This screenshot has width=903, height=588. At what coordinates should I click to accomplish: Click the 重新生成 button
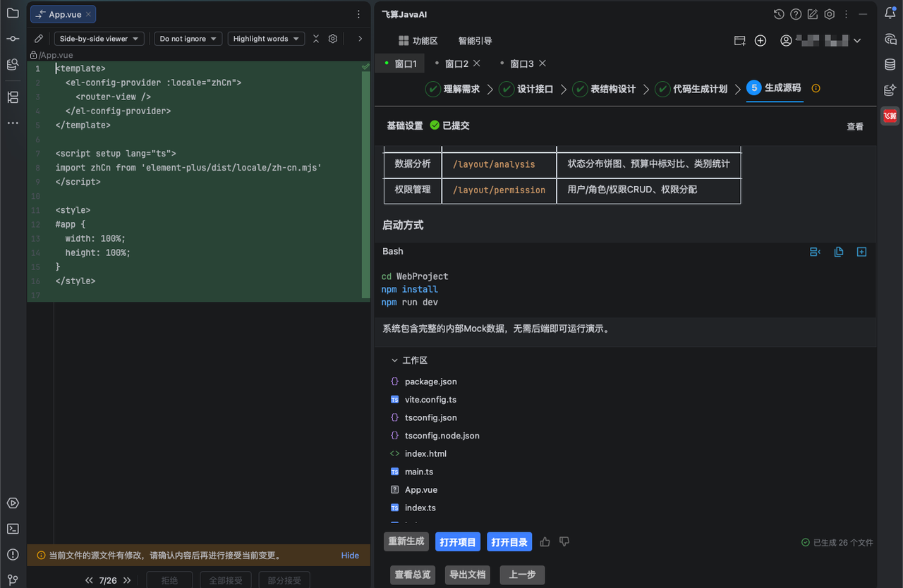[x=406, y=541]
